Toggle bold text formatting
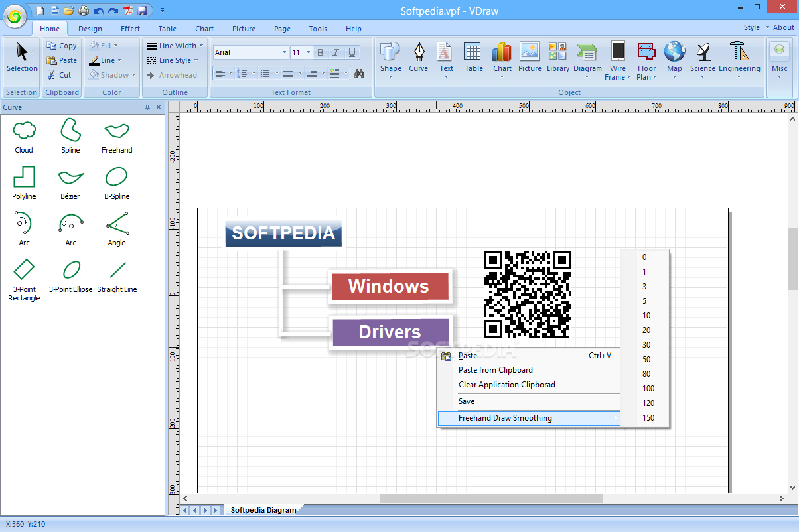 pos(321,52)
